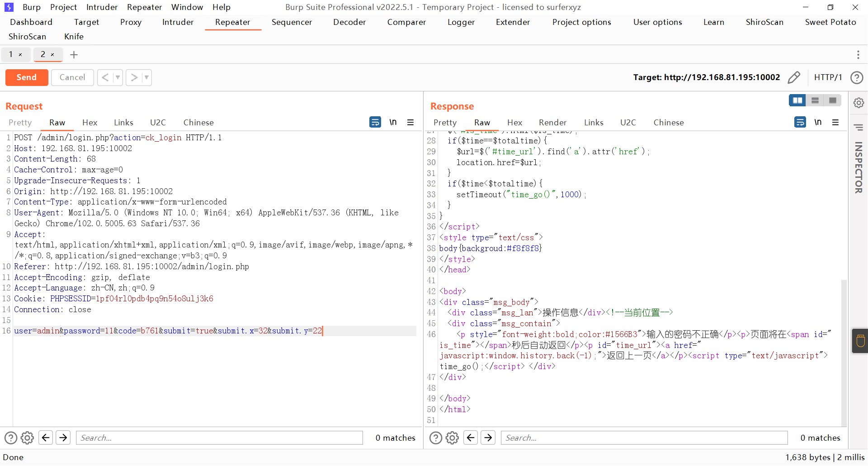Click the Inspector lines icon below gear
This screenshot has width=868, height=466.
[x=859, y=127]
